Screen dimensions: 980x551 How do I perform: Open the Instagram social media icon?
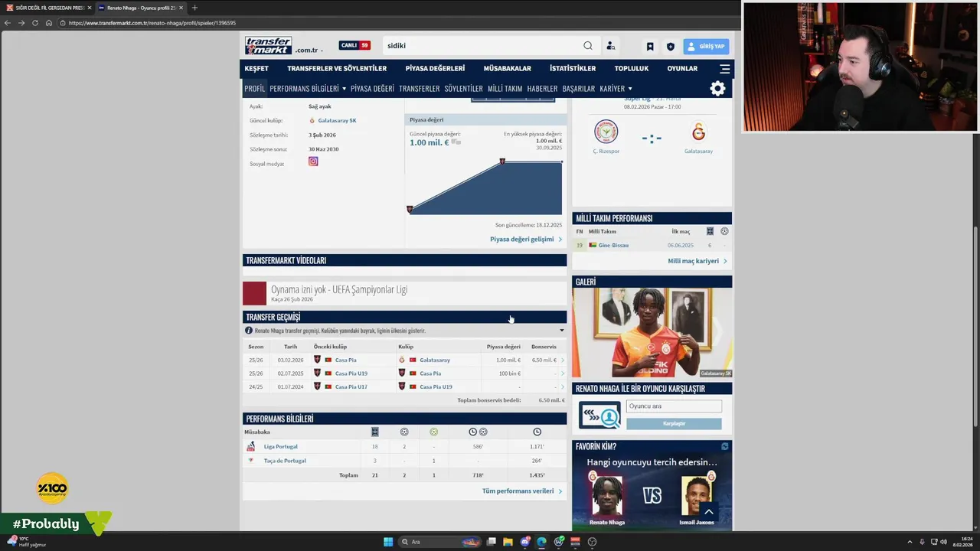pos(313,161)
